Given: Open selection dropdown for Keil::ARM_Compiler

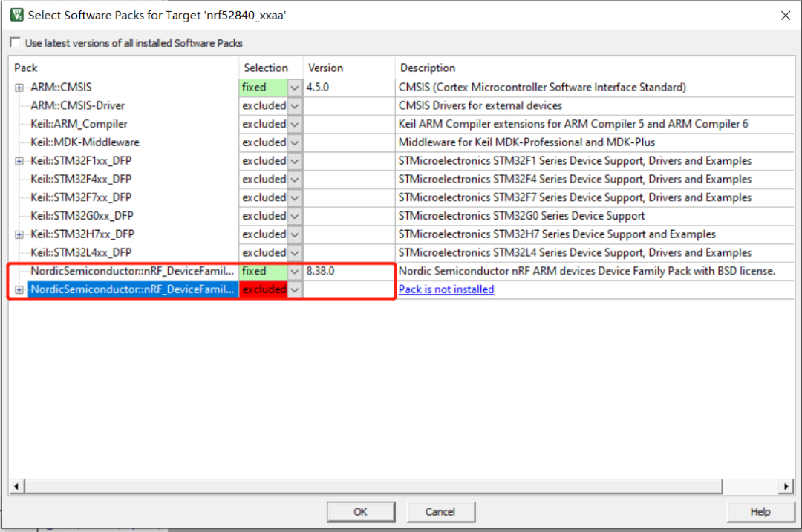Looking at the screenshot, I should 295,124.
